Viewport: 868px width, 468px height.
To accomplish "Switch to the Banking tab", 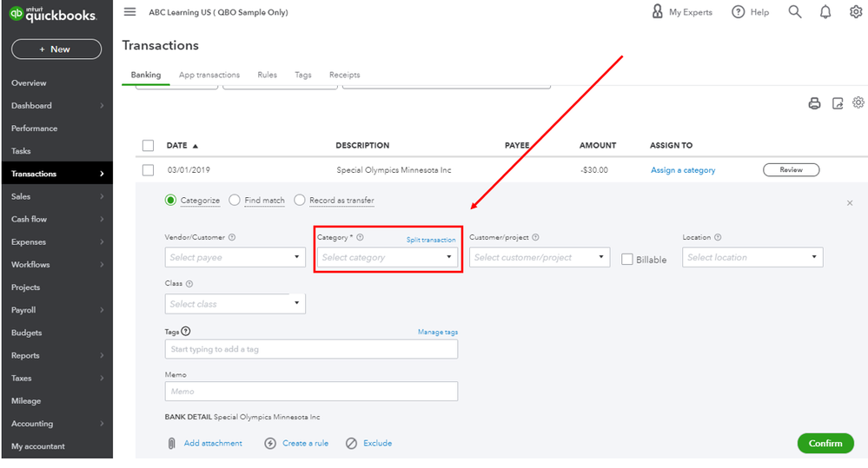I will (146, 75).
